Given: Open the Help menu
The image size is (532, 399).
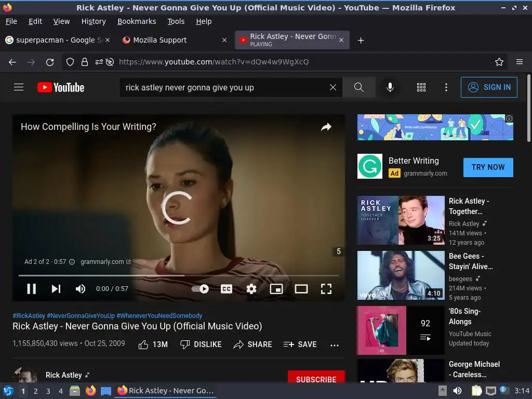Looking at the screenshot, I should (204, 21).
